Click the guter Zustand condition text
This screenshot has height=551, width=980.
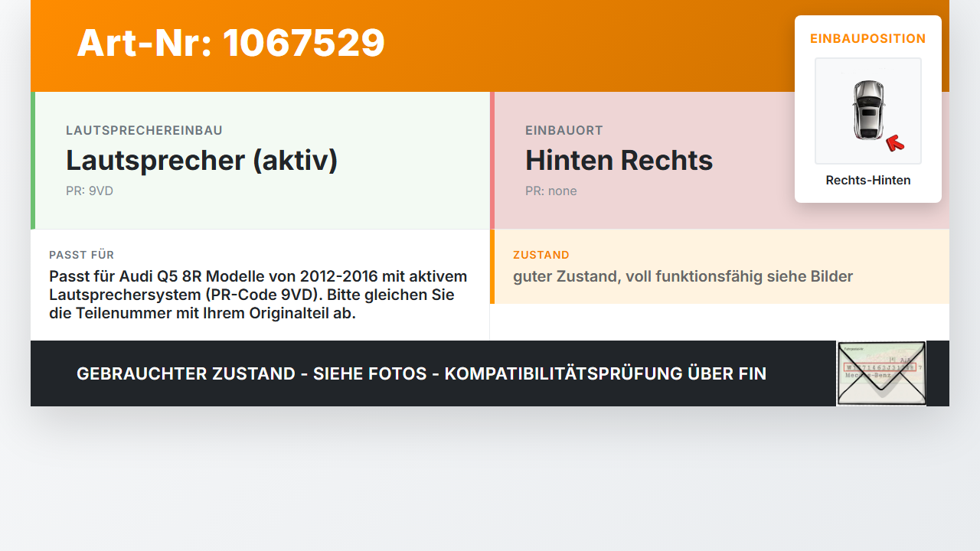point(683,276)
